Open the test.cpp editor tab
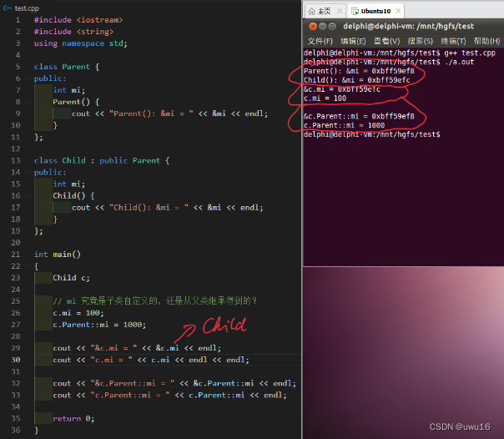 click(21, 8)
